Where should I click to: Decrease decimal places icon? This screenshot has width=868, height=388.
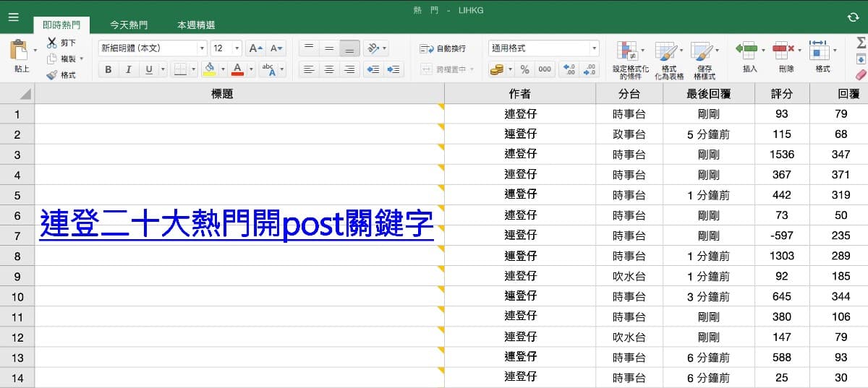click(x=590, y=69)
